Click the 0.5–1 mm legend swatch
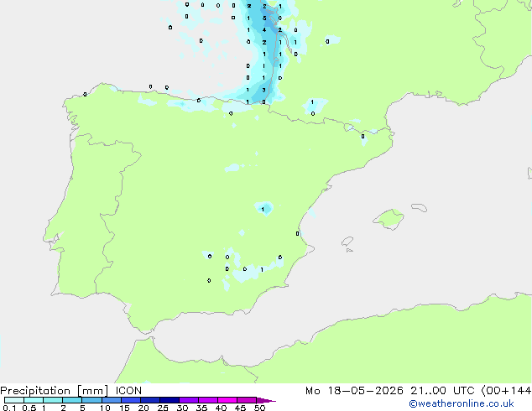Viewport: 532px width, 411px height. click(x=34, y=400)
